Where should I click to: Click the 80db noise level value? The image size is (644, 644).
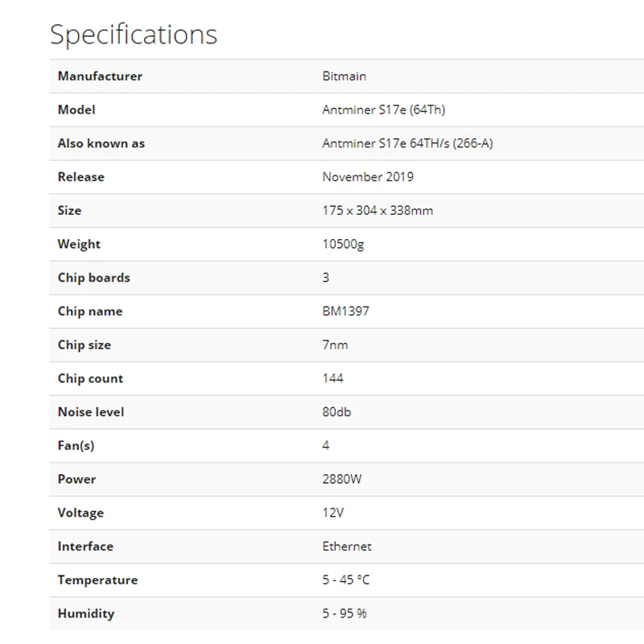pos(336,412)
